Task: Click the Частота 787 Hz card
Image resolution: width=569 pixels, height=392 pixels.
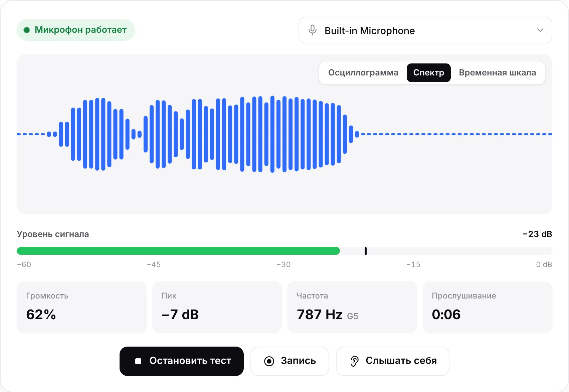Action: [x=352, y=307]
